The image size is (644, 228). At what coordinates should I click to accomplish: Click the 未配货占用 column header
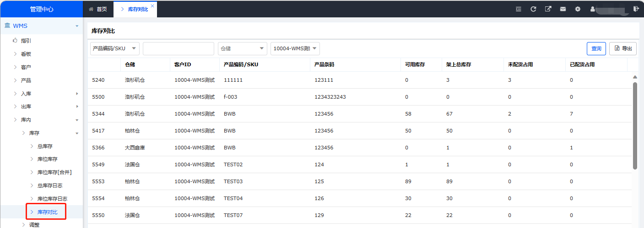pyautogui.click(x=520, y=64)
